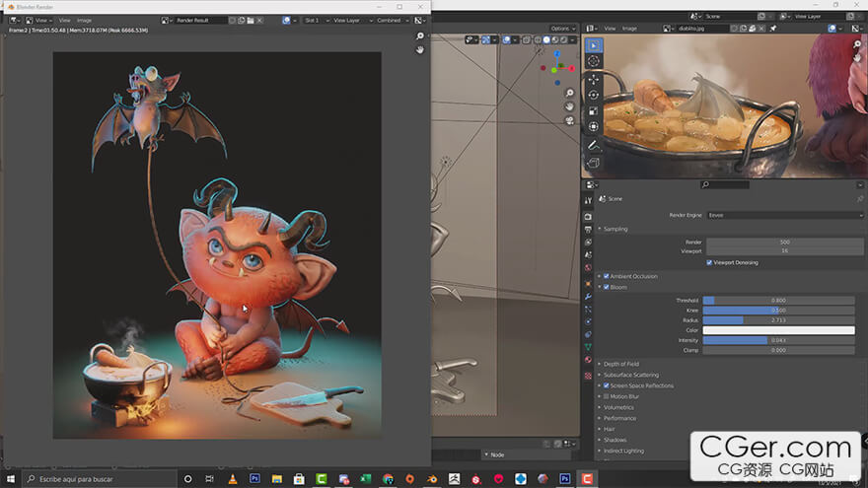The image size is (868, 488).
Task: Open Node menu at bottom
Action: pyautogui.click(x=497, y=454)
